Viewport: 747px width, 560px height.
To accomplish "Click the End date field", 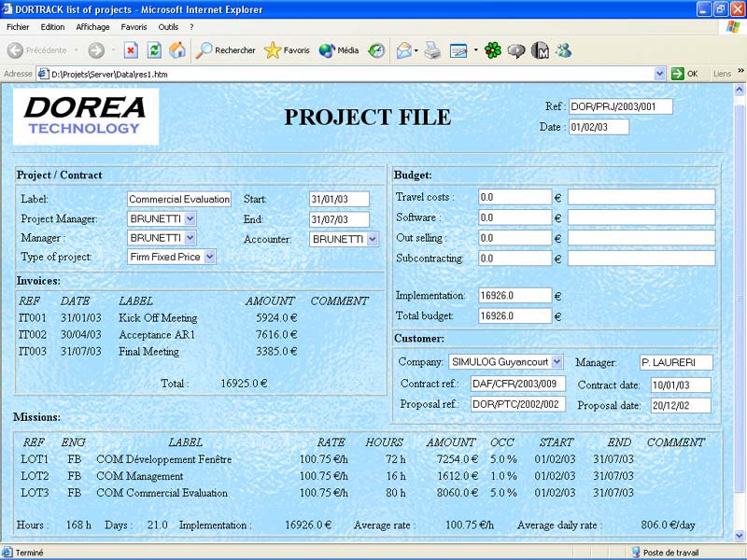I will coord(339,219).
